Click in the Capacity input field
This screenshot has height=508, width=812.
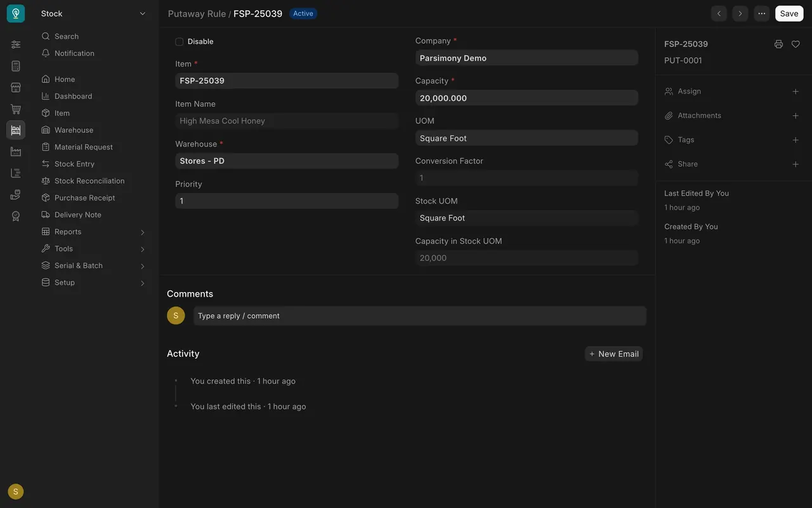click(x=527, y=98)
